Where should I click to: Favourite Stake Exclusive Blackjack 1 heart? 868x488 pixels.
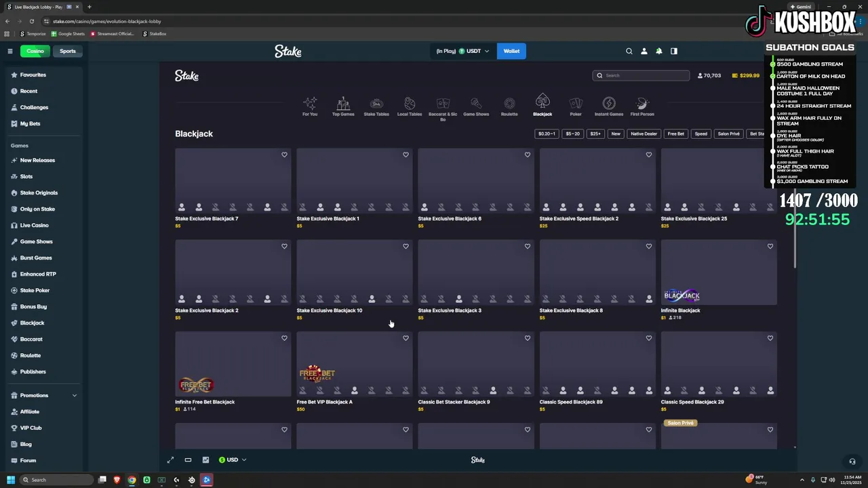(406, 155)
